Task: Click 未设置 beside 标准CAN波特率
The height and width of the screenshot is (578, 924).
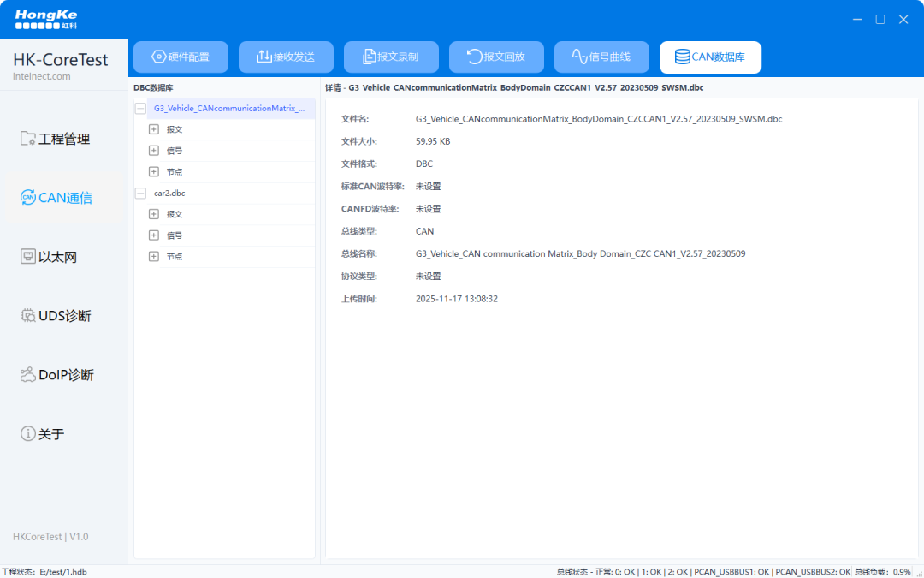Action: click(x=429, y=187)
